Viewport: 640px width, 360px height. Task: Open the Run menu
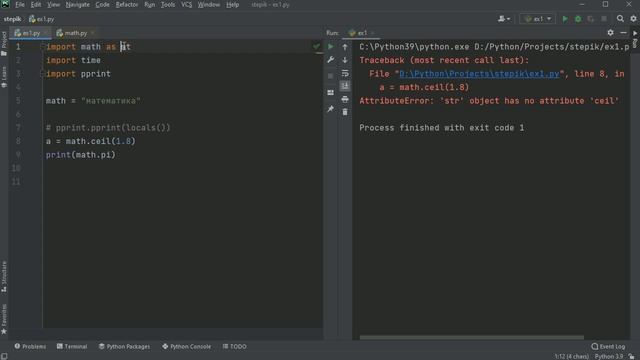(x=150, y=5)
